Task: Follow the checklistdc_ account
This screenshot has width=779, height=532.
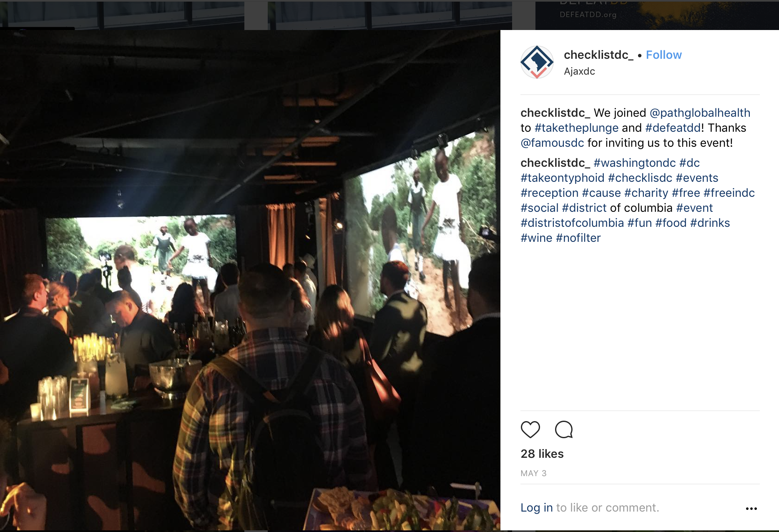Action: pyautogui.click(x=663, y=55)
